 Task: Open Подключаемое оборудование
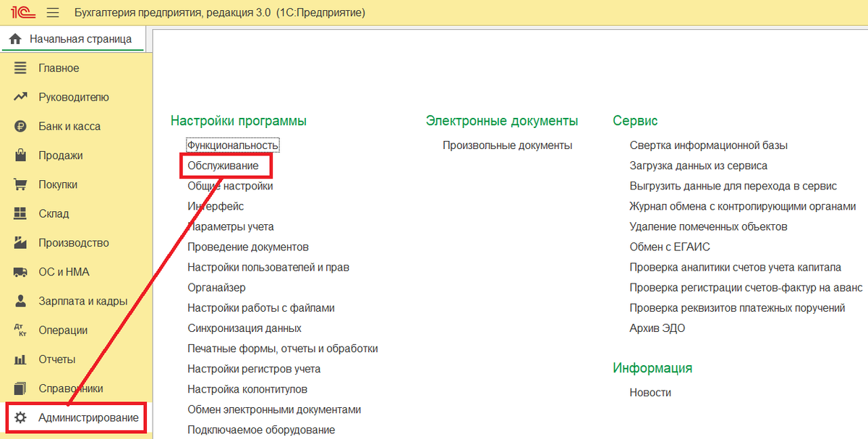coord(261,430)
